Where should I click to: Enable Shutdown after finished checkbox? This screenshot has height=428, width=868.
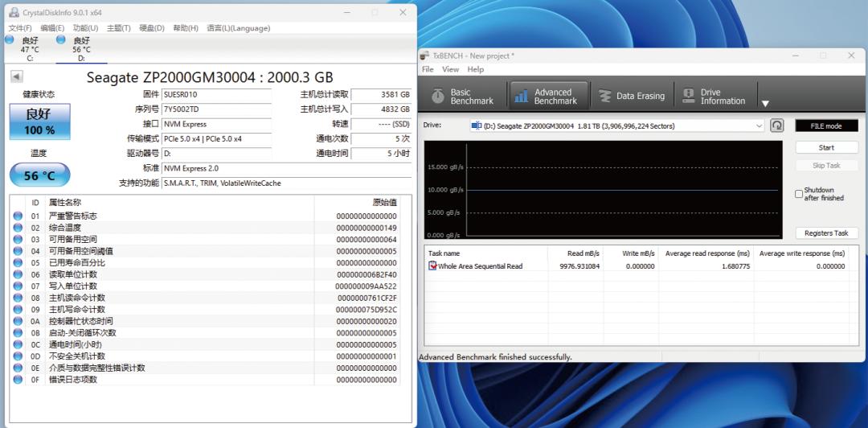[x=798, y=194]
